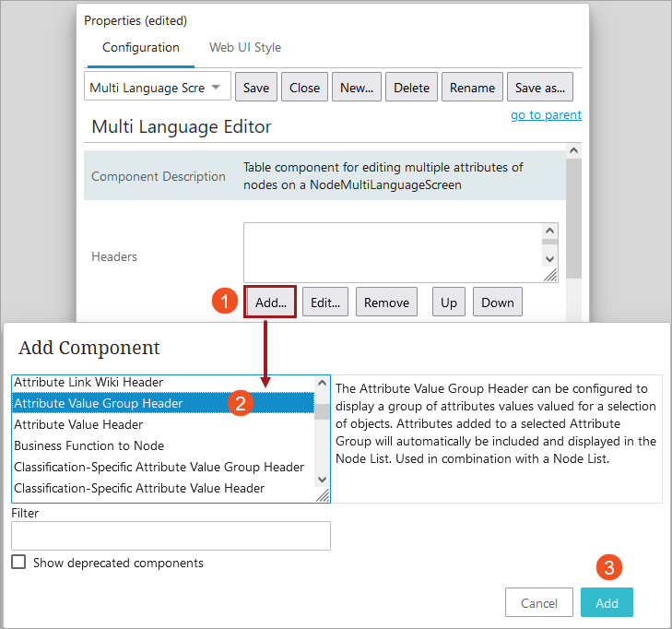Viewport: 672px width, 629px height.
Task: Click the Save as... button
Action: (x=539, y=88)
